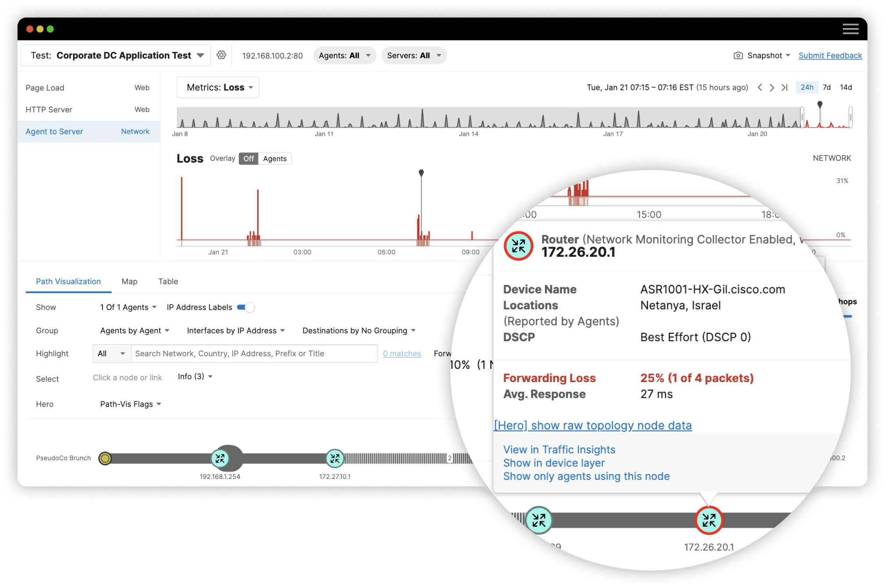Open test settings with the gear icon

[x=221, y=55]
